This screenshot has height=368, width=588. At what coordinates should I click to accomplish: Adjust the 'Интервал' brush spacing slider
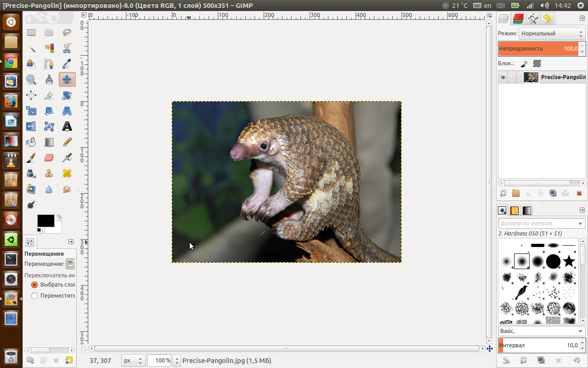pyautogui.click(x=538, y=345)
